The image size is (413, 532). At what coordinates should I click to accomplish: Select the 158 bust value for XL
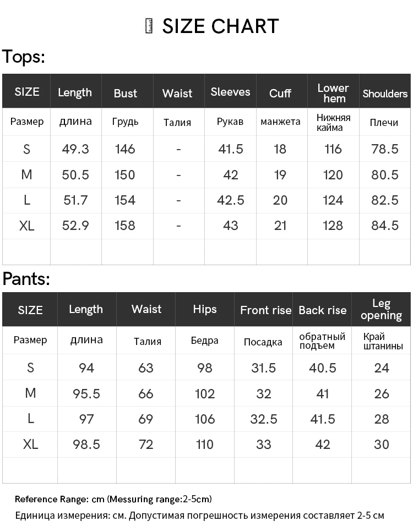(x=125, y=226)
